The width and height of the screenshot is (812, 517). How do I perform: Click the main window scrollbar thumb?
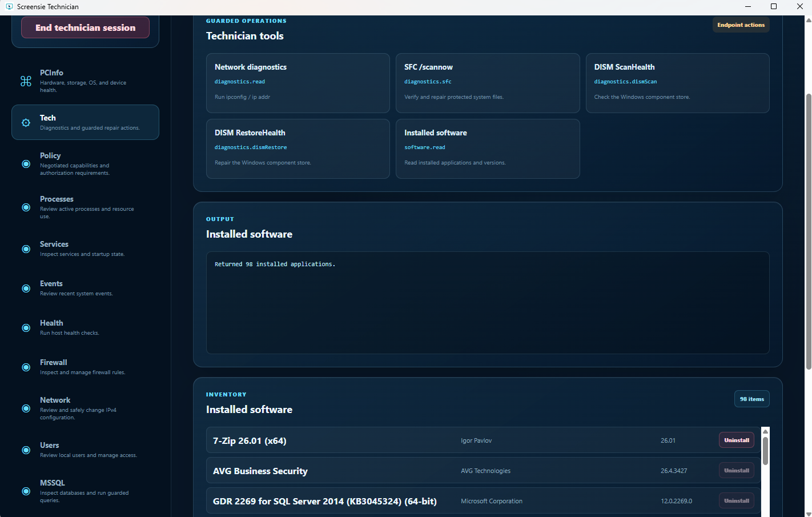[x=808, y=231]
